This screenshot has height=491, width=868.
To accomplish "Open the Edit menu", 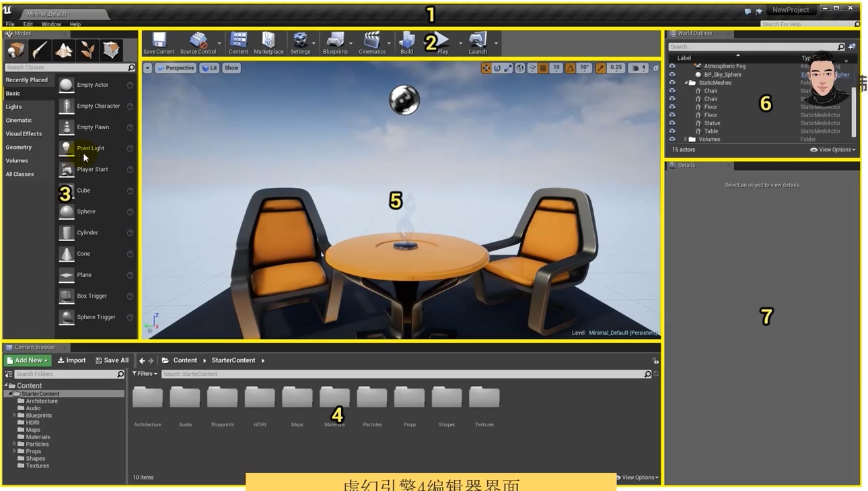I will pyautogui.click(x=28, y=24).
